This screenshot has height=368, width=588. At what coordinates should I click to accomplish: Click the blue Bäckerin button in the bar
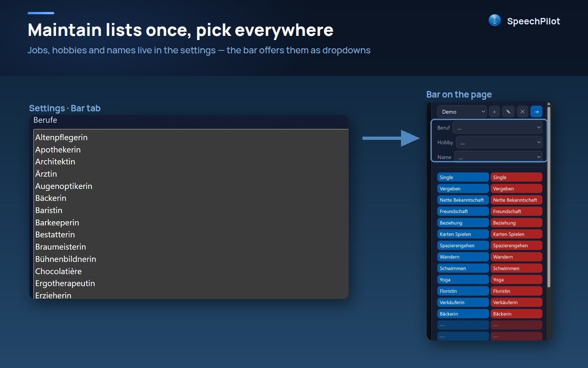point(463,314)
